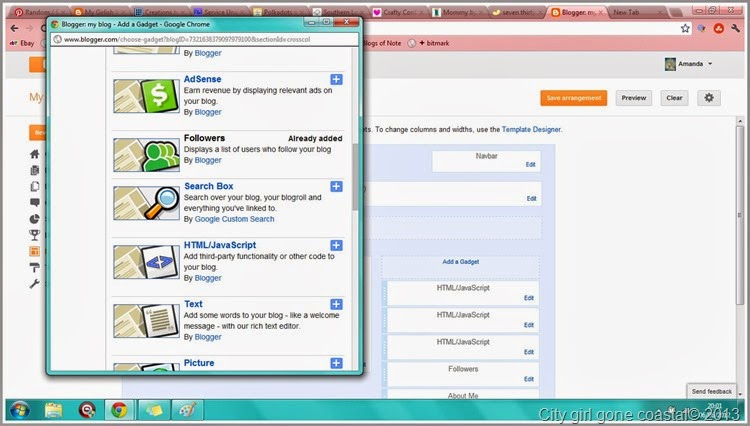Viewport: 750px width, 426px height.
Task: Open the Overview home icon in Blogger sidebar
Action: 34,154
